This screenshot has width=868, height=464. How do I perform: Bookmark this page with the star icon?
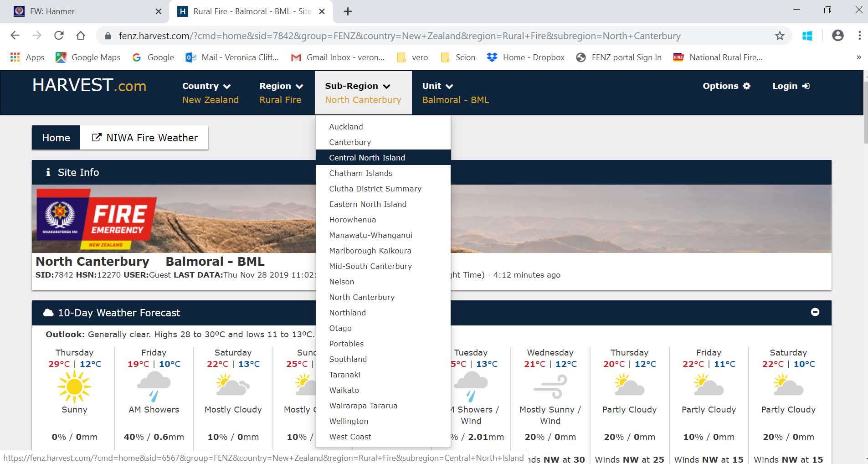click(x=780, y=36)
